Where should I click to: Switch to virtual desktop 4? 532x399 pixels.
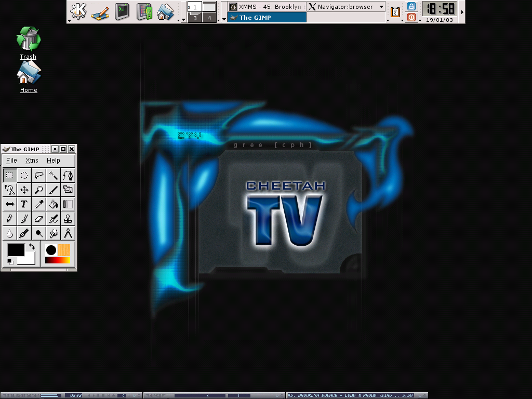coord(209,18)
